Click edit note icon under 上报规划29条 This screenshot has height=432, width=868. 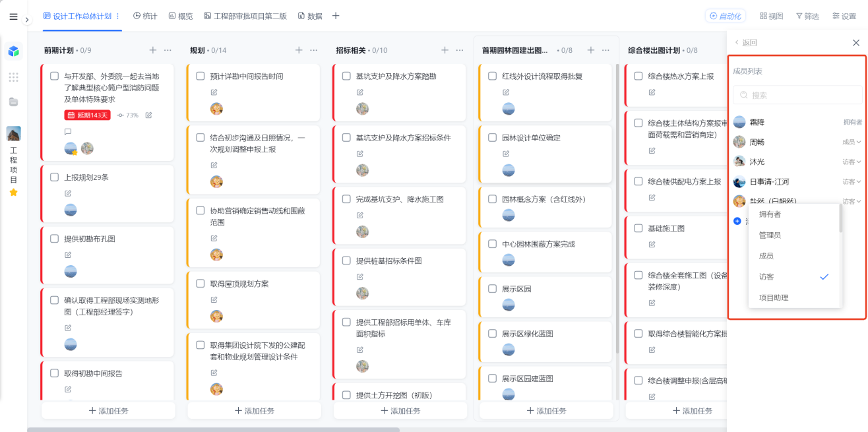(68, 193)
